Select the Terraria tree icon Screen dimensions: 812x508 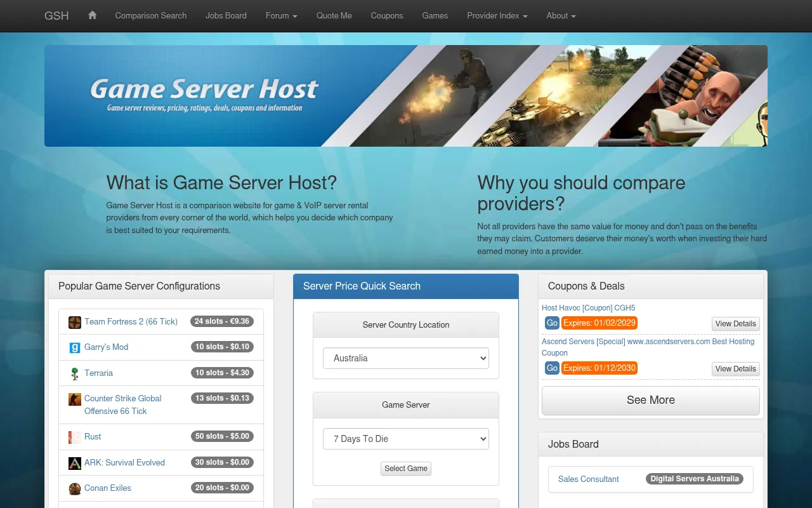click(x=75, y=373)
